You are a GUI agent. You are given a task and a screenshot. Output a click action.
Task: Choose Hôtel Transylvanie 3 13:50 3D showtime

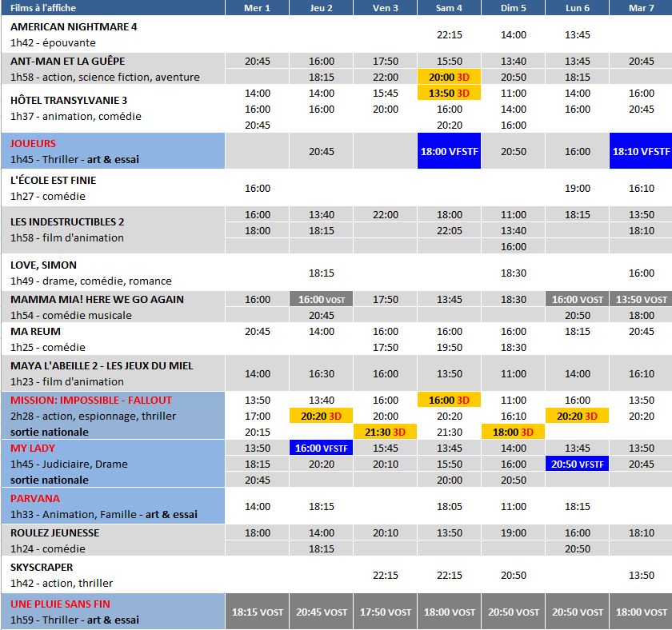(x=449, y=93)
